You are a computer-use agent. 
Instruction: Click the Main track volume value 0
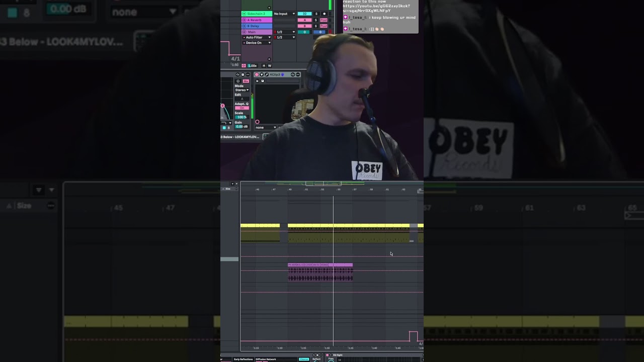[x=305, y=32]
